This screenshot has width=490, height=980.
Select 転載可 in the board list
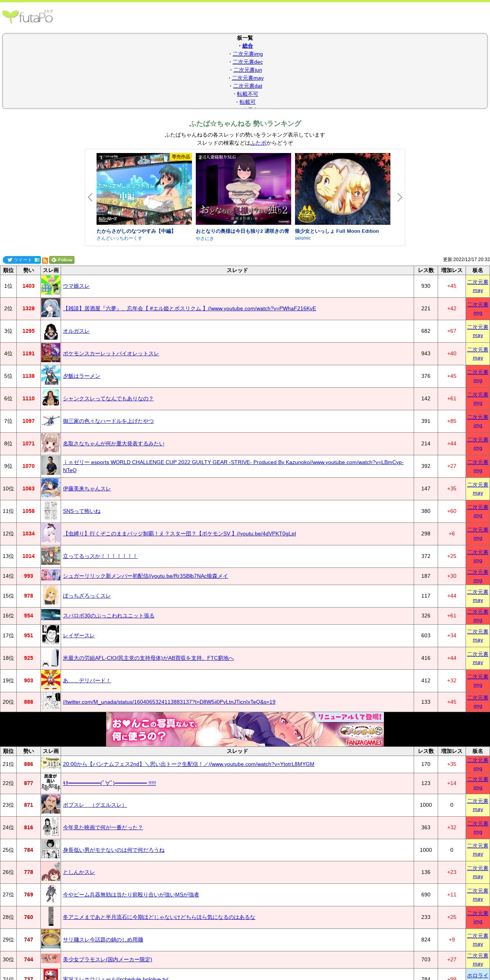(248, 102)
